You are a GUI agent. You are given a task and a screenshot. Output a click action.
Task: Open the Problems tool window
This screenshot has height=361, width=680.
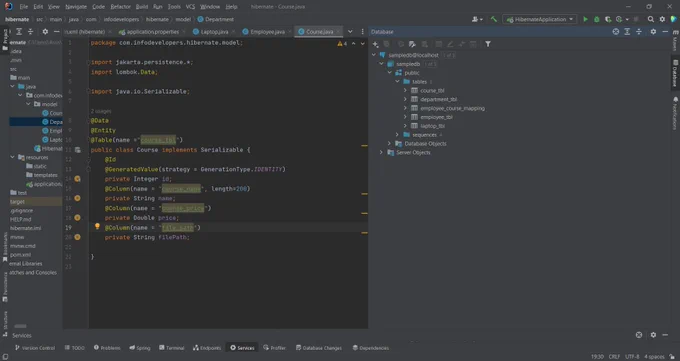pos(107,348)
